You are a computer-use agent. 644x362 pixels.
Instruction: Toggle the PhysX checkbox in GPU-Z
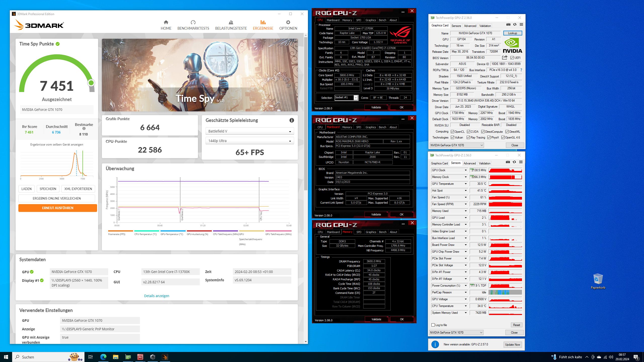(x=489, y=138)
